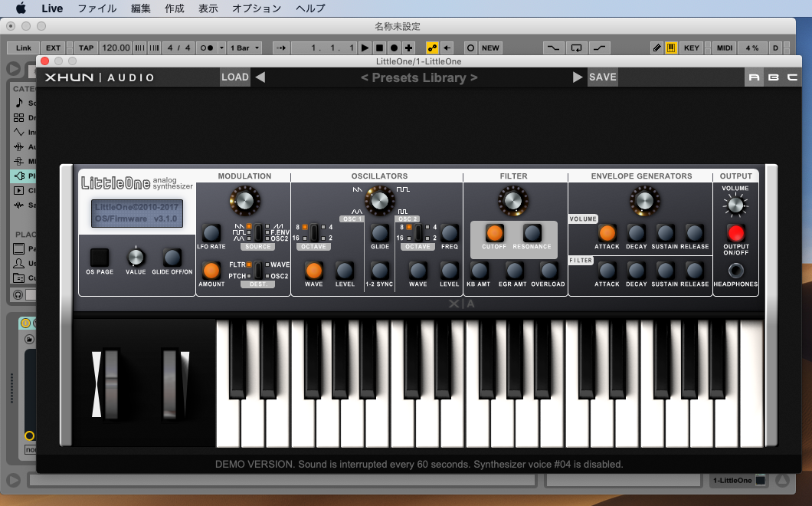Click the TAP tempo button
Viewport: 812px width, 506px height.
(86, 48)
